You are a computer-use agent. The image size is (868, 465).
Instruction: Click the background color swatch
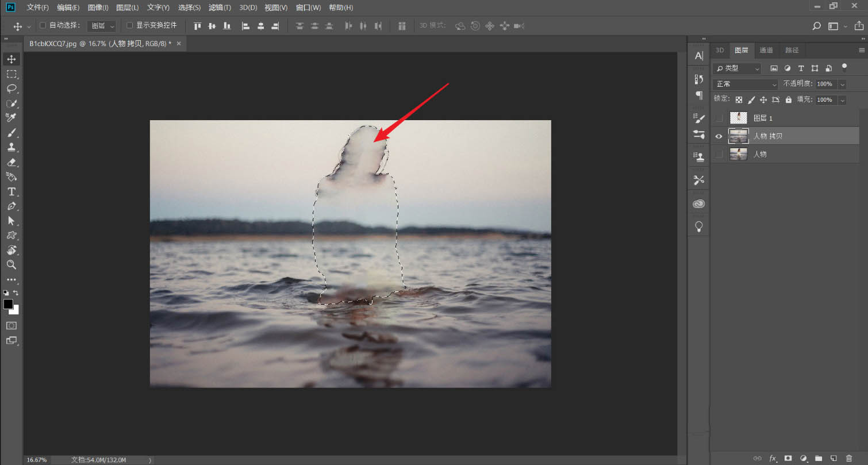(16, 311)
